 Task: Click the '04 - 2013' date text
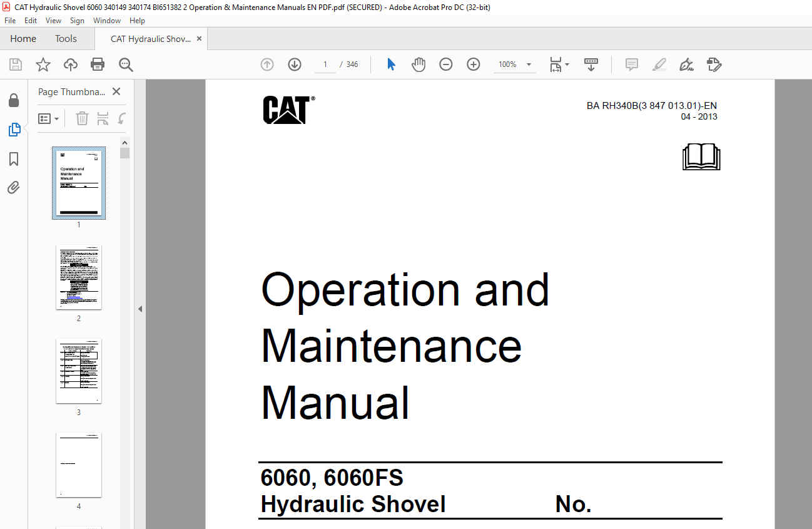click(699, 116)
